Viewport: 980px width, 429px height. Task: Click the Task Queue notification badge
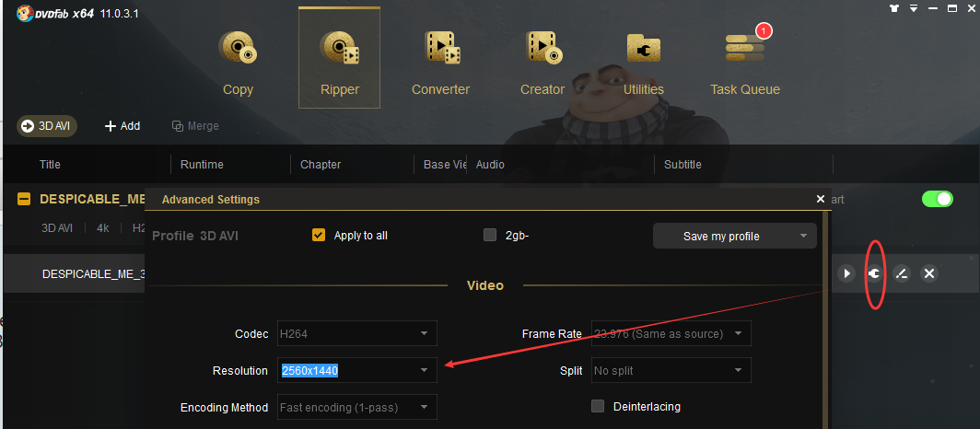point(764,30)
